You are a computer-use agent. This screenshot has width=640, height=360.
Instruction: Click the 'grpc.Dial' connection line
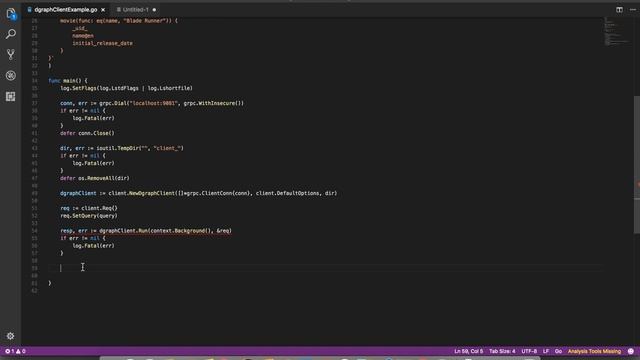pyautogui.click(x=152, y=103)
